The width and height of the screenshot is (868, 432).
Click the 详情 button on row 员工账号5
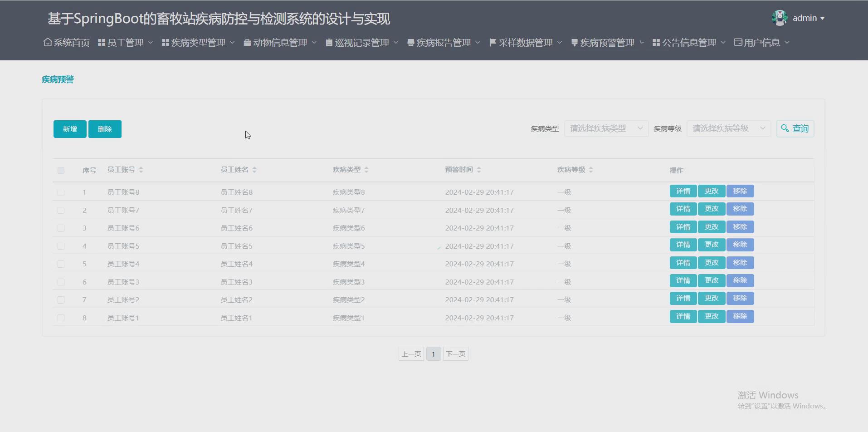[683, 245]
